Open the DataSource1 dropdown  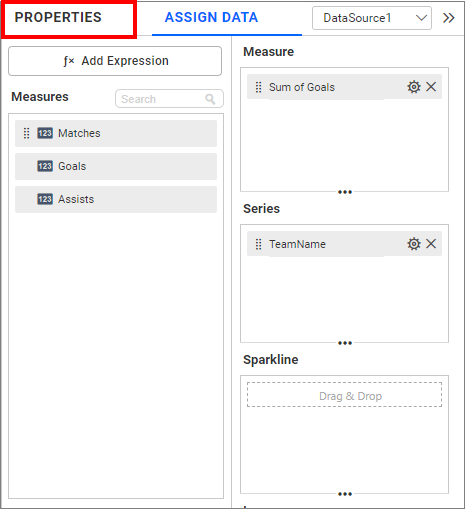(x=372, y=18)
